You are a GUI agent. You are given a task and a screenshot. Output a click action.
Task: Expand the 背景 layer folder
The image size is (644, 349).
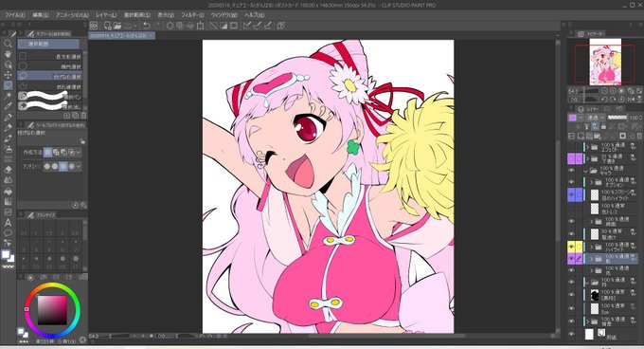(587, 321)
